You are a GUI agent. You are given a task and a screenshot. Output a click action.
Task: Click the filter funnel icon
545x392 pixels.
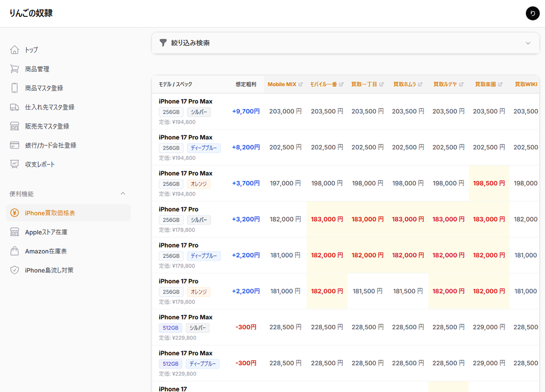pyautogui.click(x=163, y=43)
